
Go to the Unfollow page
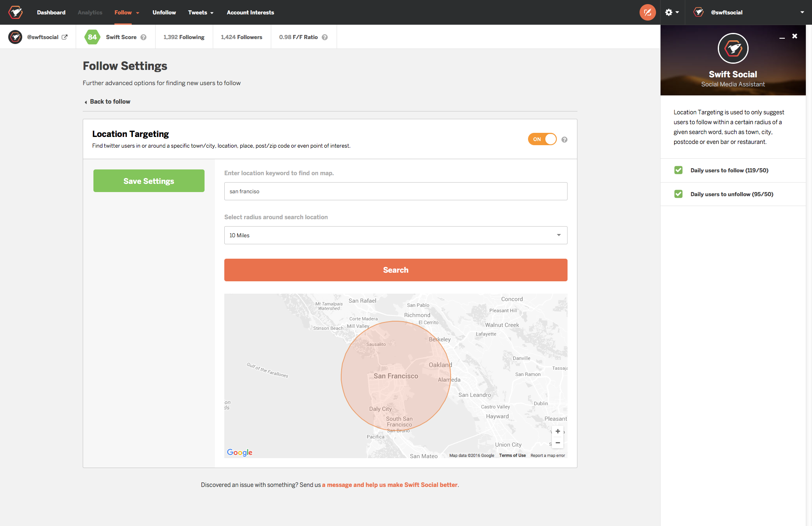click(164, 12)
